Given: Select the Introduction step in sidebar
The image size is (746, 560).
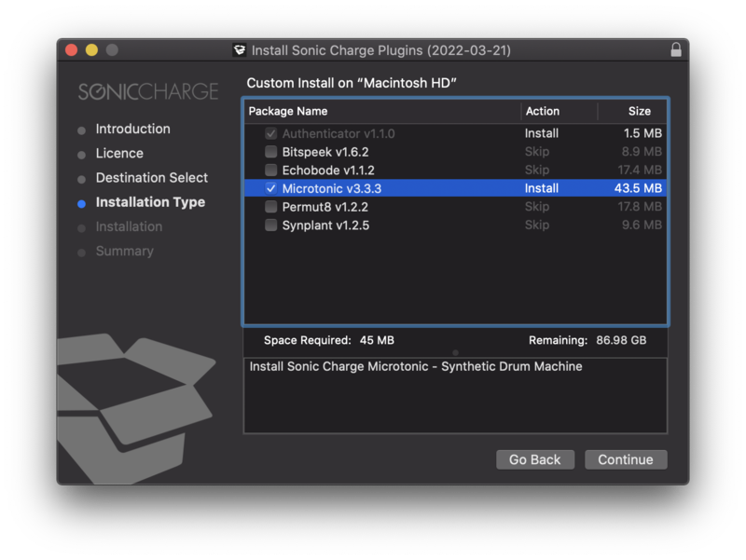Looking at the screenshot, I should click(x=132, y=130).
